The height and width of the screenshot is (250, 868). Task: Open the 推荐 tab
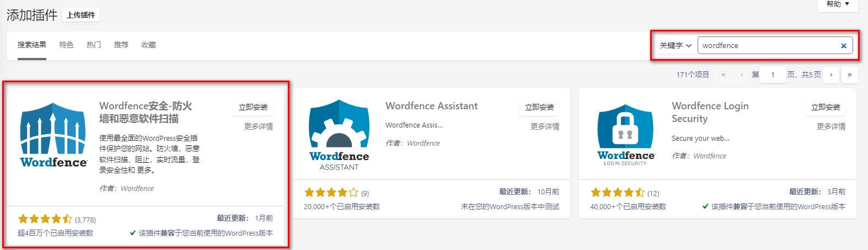pyautogui.click(x=121, y=45)
